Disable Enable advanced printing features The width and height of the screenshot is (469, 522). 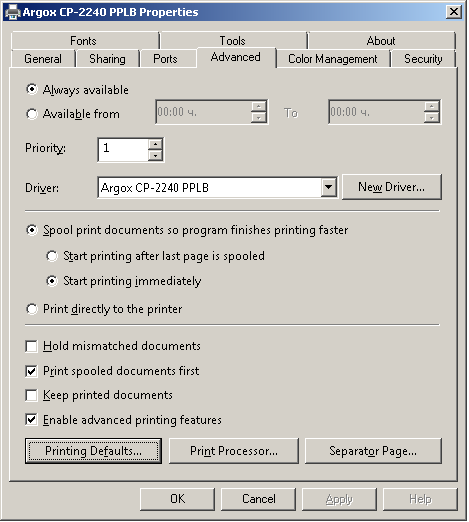point(31,420)
